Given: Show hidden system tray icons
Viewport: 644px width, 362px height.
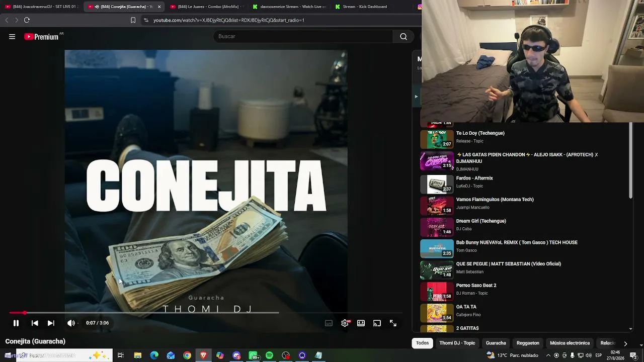Looking at the screenshot, I should 548,355.
